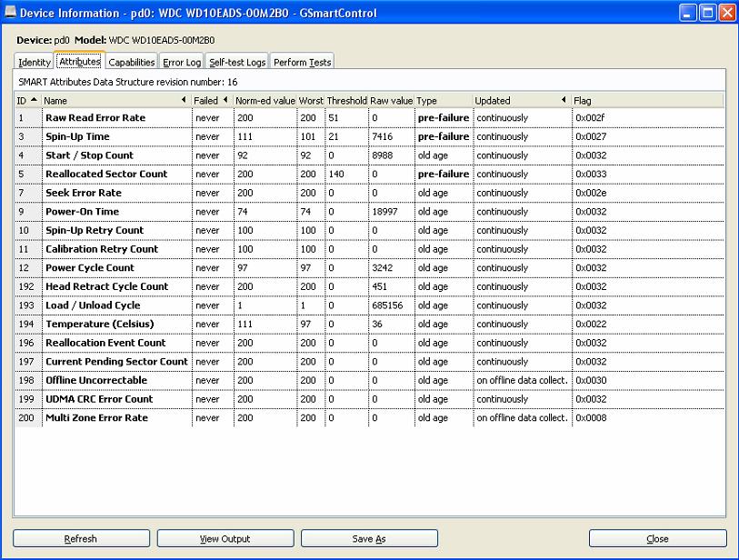The image size is (739, 560).
Task: Sort by the Threshold column header
Action: 346,100
